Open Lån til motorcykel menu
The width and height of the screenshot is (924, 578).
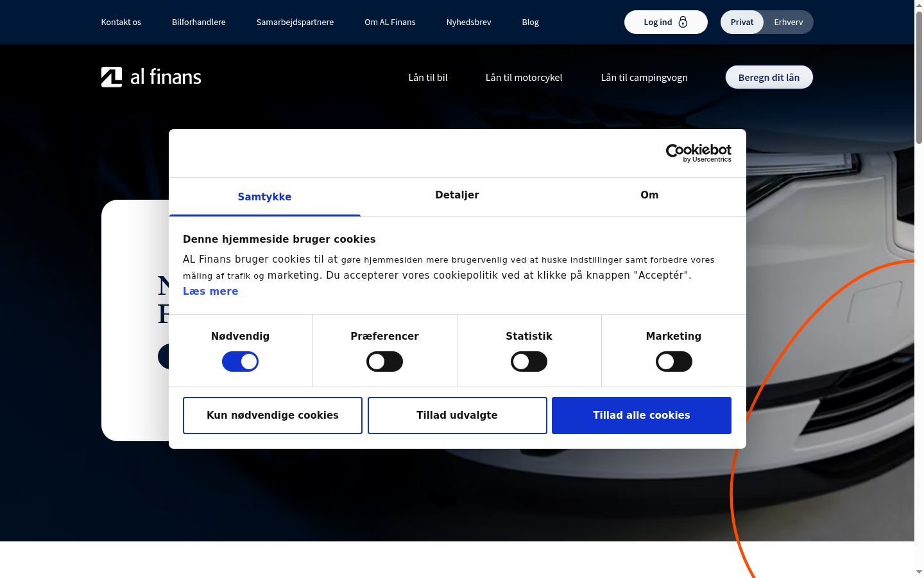524,77
